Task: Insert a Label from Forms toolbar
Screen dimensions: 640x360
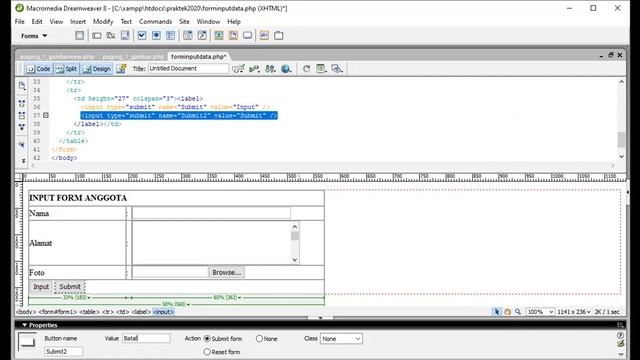Action: click(x=264, y=36)
